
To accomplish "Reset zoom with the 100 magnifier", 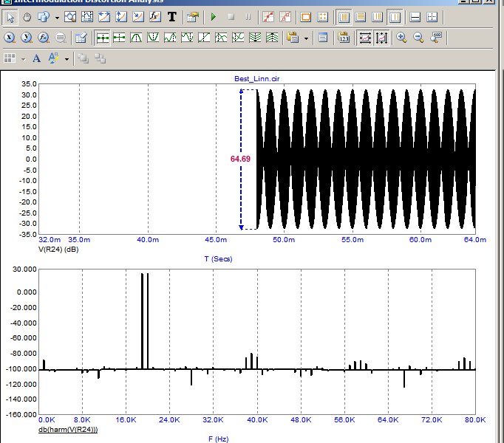I will (x=436, y=38).
